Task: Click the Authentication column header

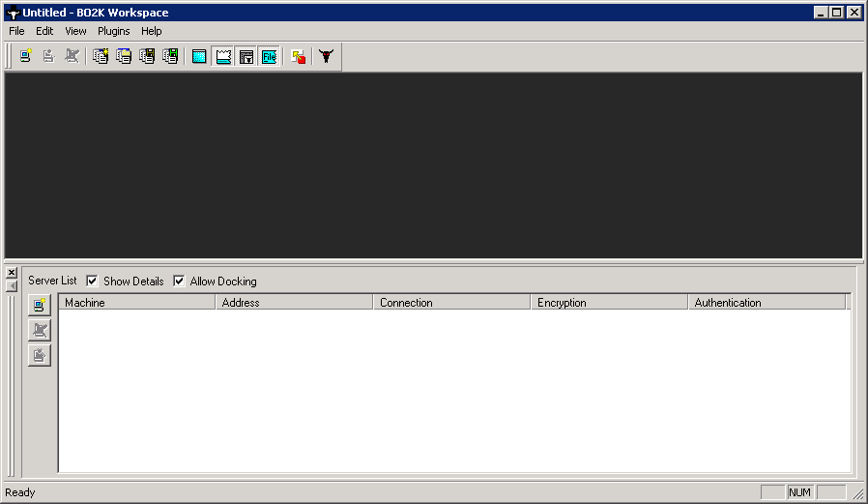Action: point(767,303)
